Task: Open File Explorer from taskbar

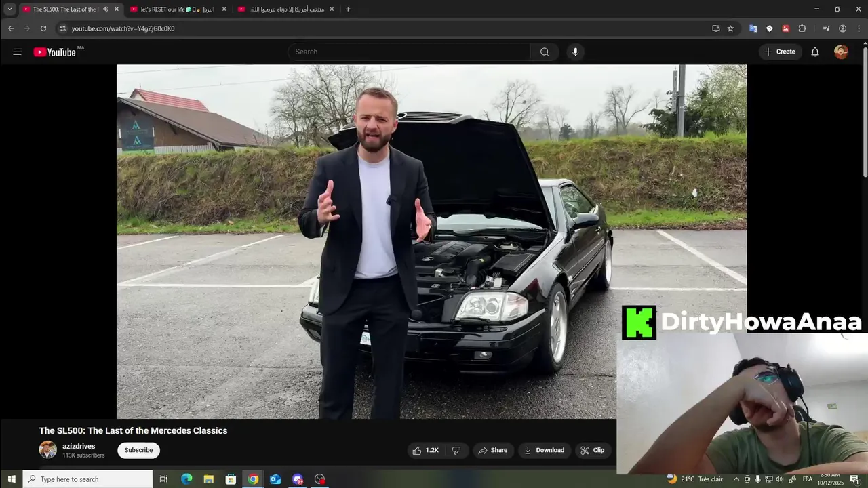Action: pos(209,479)
